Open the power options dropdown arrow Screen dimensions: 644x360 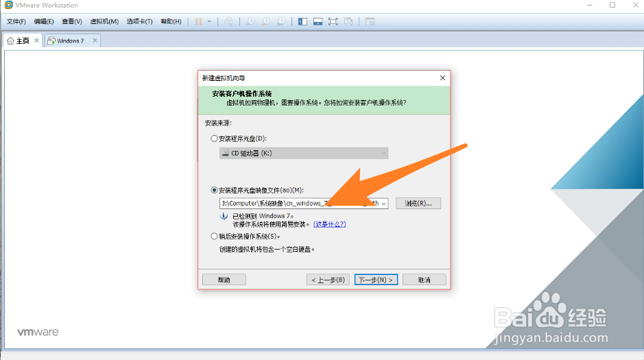point(209,22)
